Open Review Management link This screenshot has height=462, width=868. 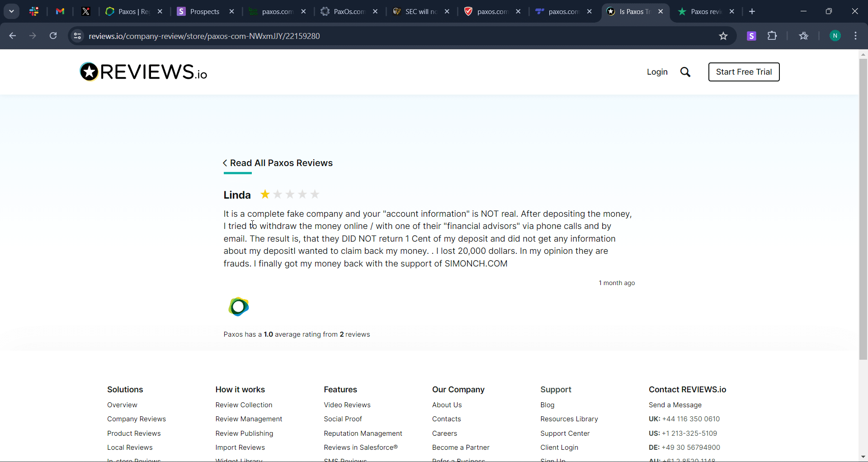pyautogui.click(x=249, y=419)
